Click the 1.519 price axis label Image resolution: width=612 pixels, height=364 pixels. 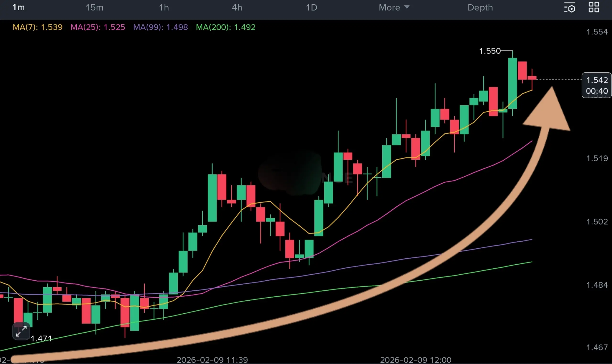coord(597,158)
